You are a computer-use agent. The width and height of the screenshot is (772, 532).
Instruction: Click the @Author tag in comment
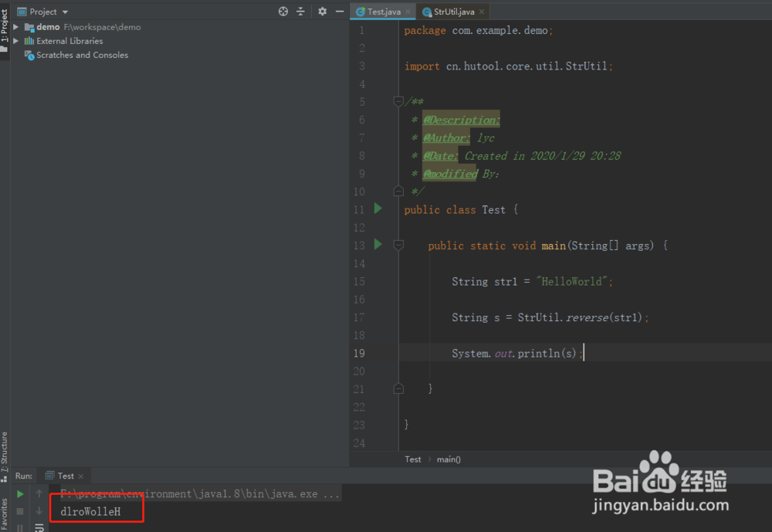pyautogui.click(x=446, y=138)
